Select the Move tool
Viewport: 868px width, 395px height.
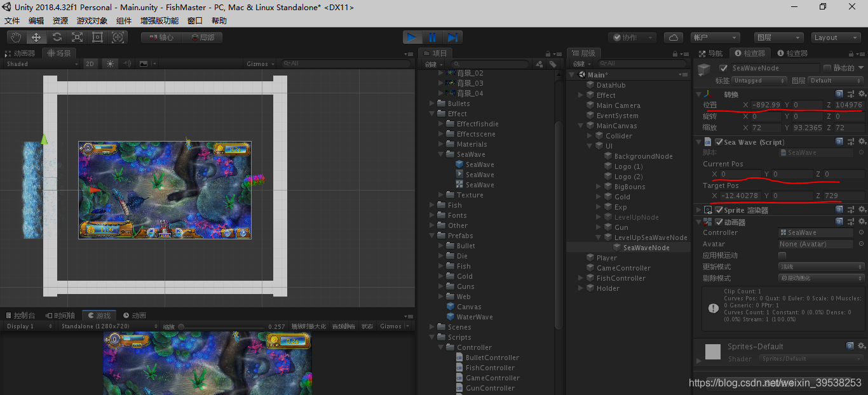coord(36,37)
